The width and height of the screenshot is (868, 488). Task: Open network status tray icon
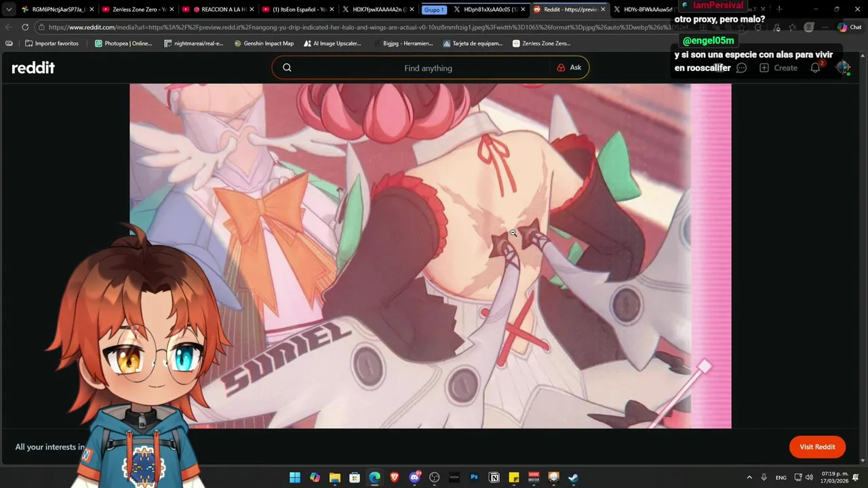[x=799, y=477]
